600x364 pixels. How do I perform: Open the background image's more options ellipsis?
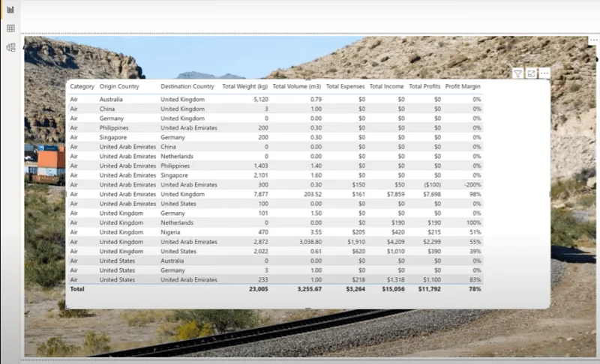pyautogui.click(x=593, y=40)
